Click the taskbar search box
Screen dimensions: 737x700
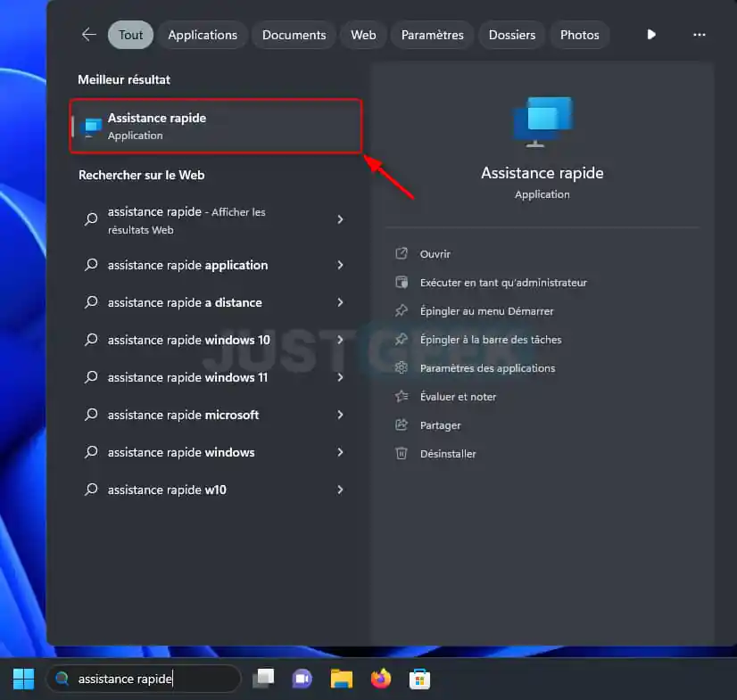(144, 679)
